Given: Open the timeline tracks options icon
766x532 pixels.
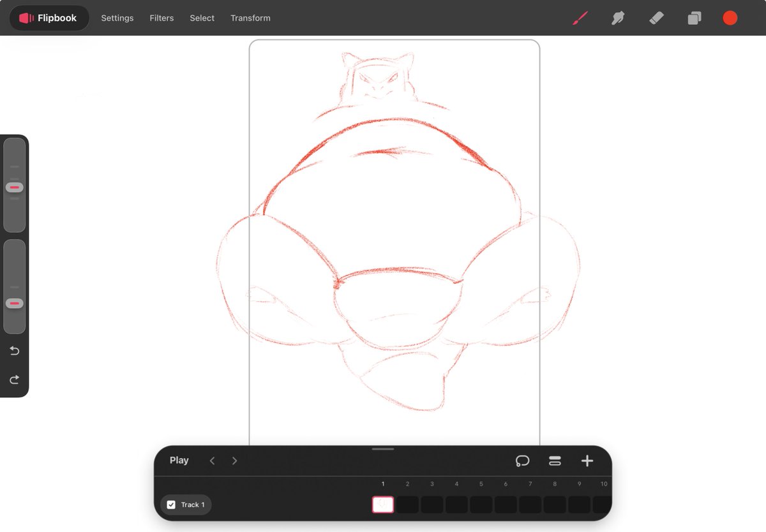Looking at the screenshot, I should click(x=555, y=461).
